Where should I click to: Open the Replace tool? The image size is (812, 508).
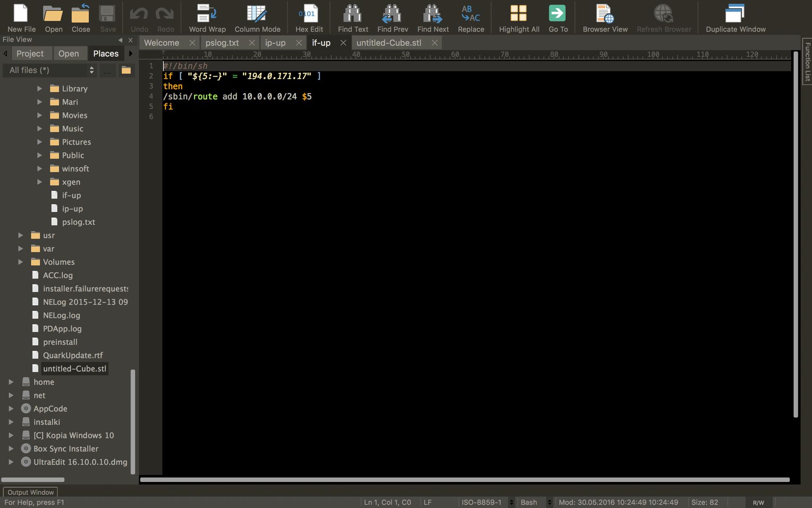click(471, 18)
